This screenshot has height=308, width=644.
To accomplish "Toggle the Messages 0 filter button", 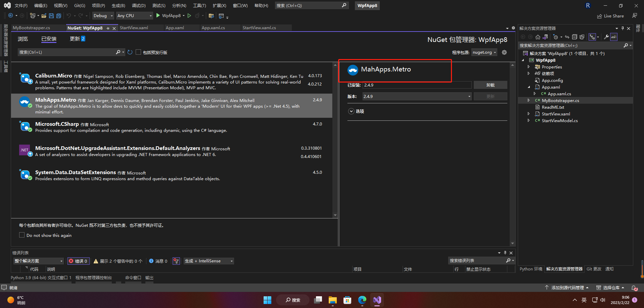I will [158, 261].
